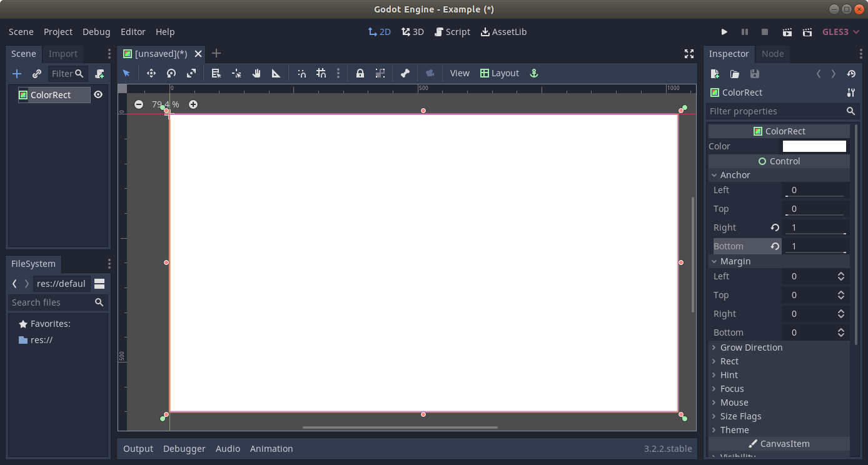Zoom out the canvas with minus button
This screenshot has width=868, height=465.
point(139,104)
